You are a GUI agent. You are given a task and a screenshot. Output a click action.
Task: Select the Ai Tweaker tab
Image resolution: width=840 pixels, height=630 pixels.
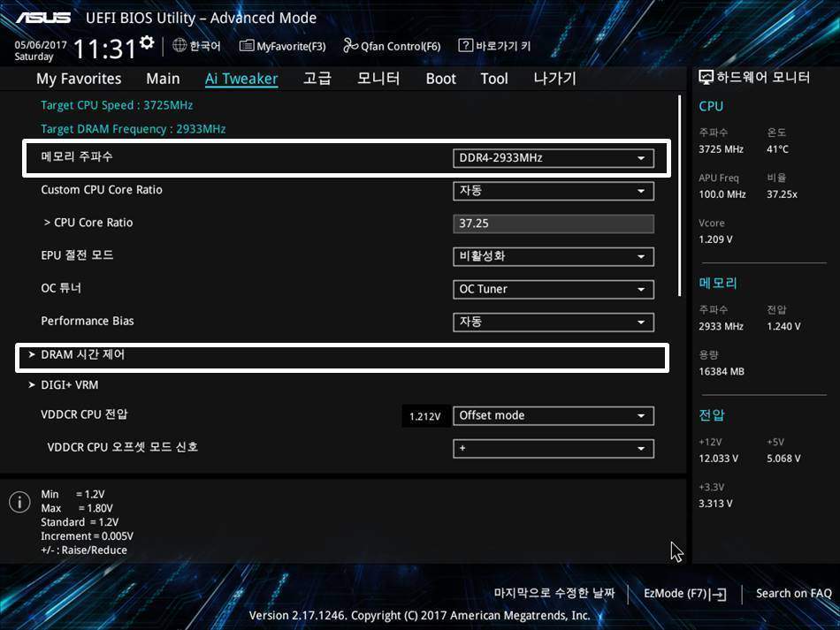pyautogui.click(x=241, y=79)
